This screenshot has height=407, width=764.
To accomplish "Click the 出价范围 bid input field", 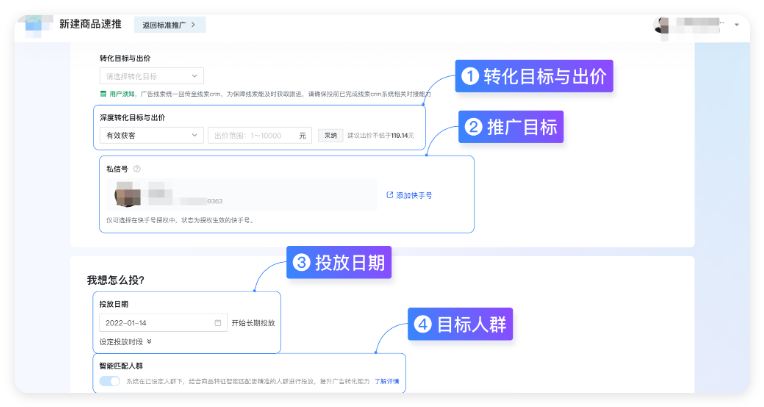I will tap(260, 135).
